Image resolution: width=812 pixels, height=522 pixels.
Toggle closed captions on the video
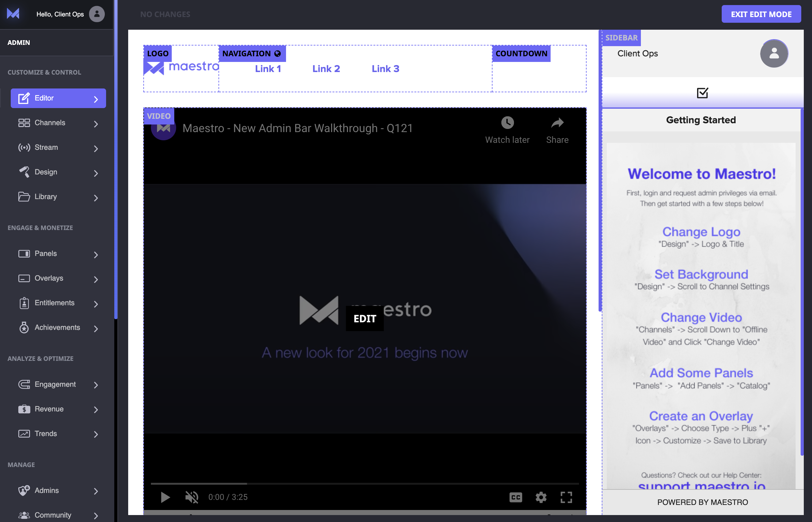516,497
